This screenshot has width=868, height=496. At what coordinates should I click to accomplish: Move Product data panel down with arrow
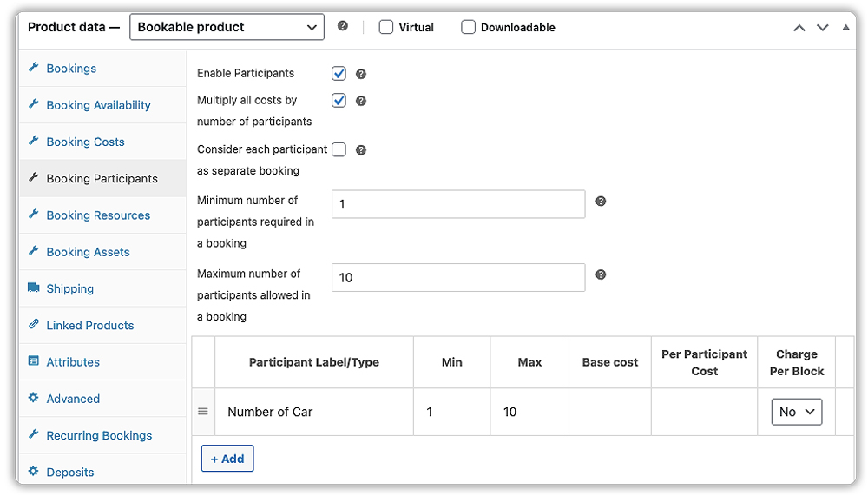823,28
